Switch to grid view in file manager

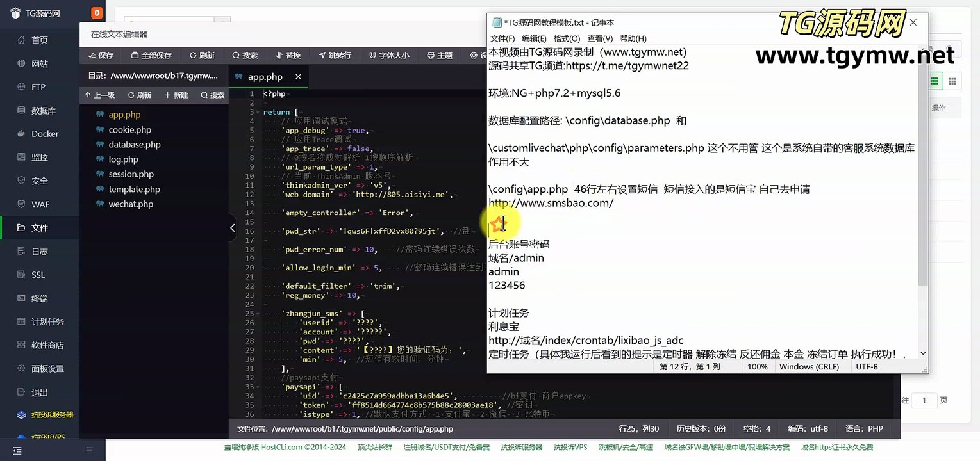(952, 81)
